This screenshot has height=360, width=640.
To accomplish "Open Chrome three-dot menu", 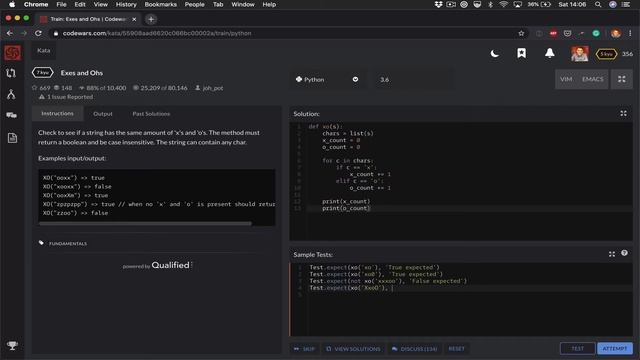I will coord(631,33).
